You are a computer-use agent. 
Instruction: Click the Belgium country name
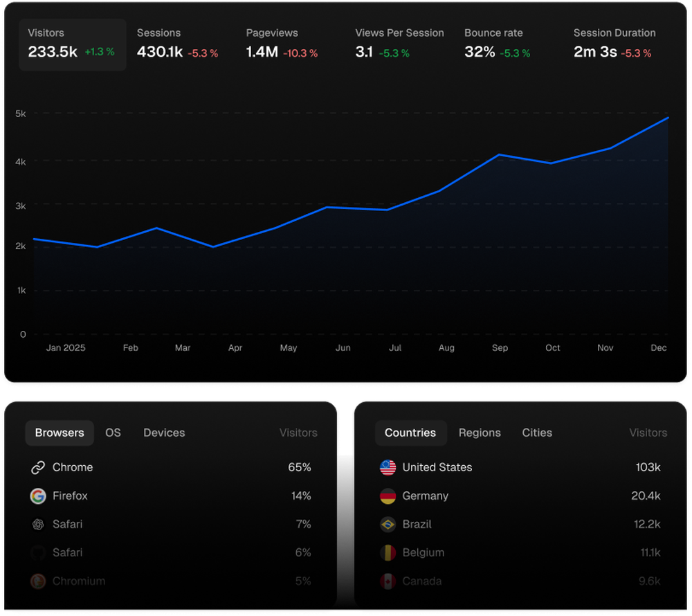pos(424,552)
